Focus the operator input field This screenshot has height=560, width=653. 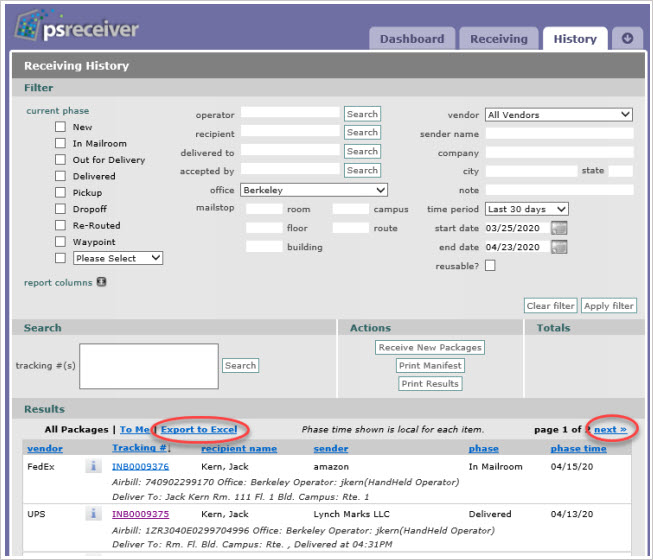[x=291, y=113]
